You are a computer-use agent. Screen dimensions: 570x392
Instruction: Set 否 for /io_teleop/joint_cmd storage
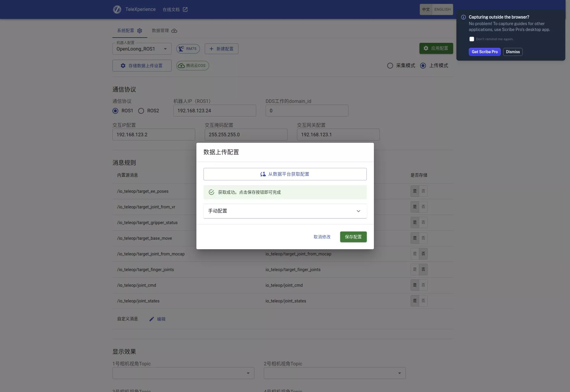[x=423, y=285]
